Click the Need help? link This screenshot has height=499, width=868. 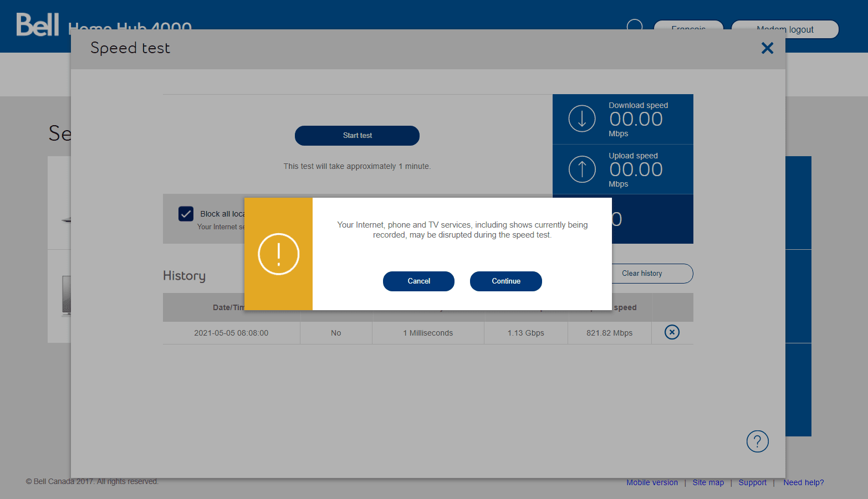pyautogui.click(x=803, y=482)
